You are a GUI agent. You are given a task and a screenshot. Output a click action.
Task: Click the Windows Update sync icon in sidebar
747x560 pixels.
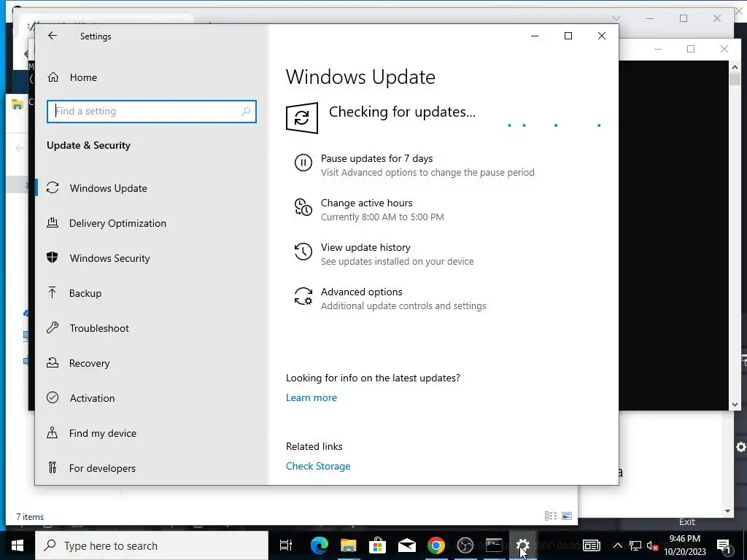coord(53,187)
